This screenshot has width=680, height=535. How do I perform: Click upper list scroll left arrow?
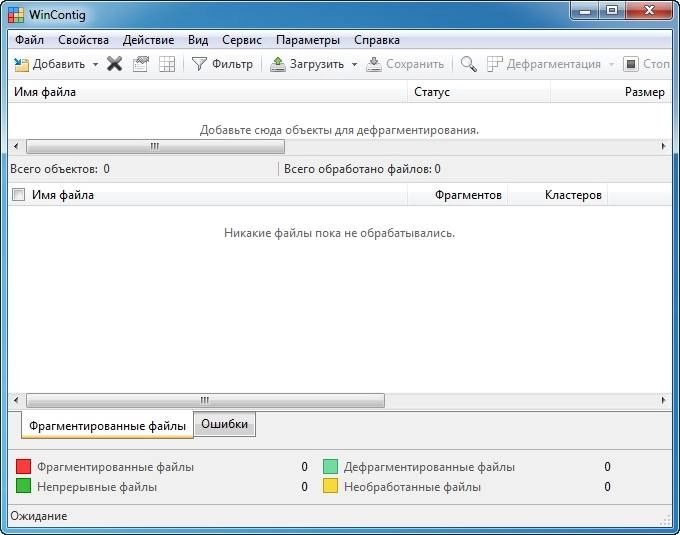click(x=16, y=147)
